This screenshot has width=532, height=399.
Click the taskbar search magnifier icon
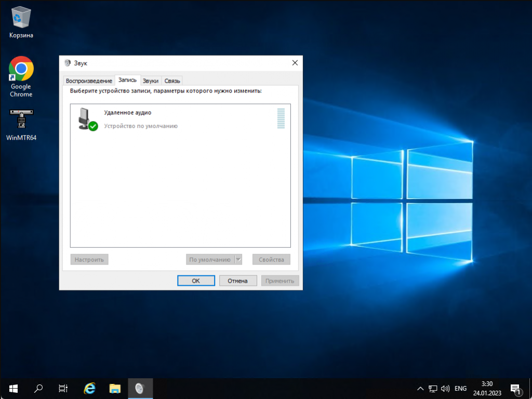(38, 388)
